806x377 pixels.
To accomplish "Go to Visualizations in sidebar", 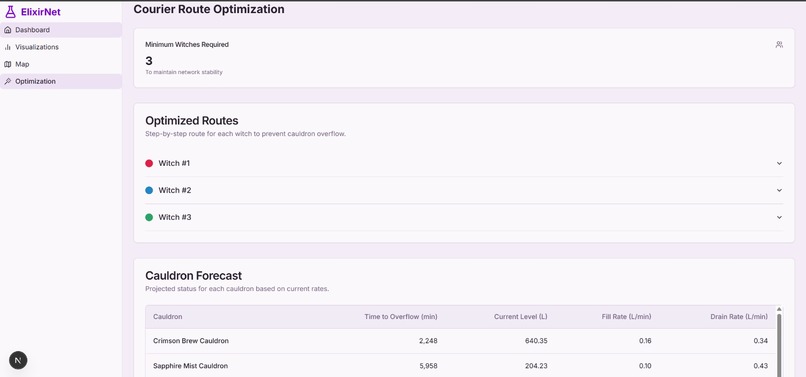I will pos(61,47).
